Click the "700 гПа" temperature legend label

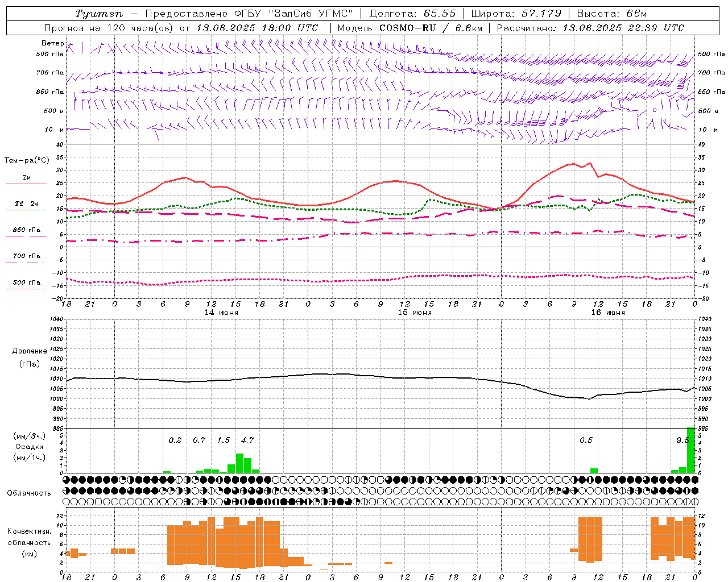[x=27, y=256]
